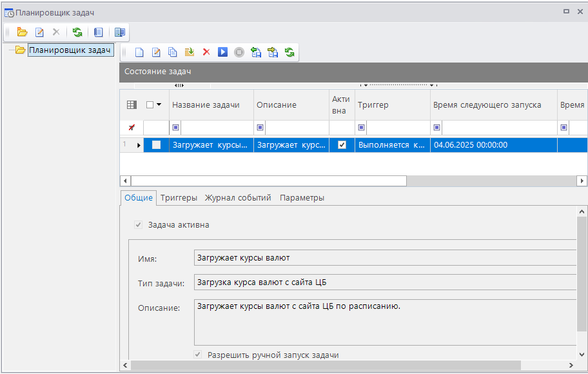Click the create new task icon

[x=139, y=52]
